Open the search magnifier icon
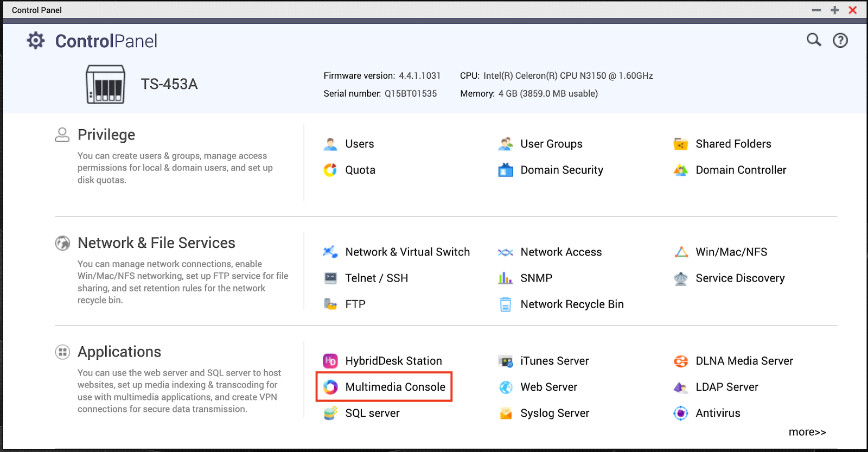 tap(814, 40)
